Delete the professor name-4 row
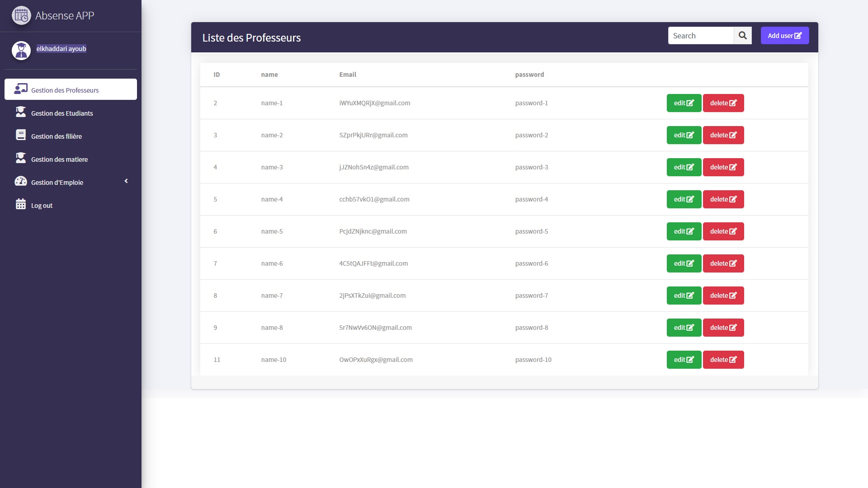Viewport: 868px width, 488px height. click(723, 199)
